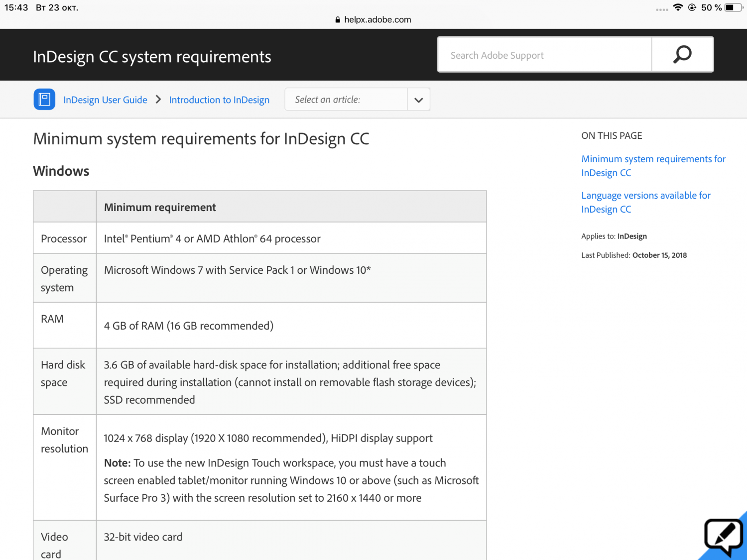This screenshot has height=560, width=747.
Task: Select the 1024 x 768 display text
Action: click(268, 439)
